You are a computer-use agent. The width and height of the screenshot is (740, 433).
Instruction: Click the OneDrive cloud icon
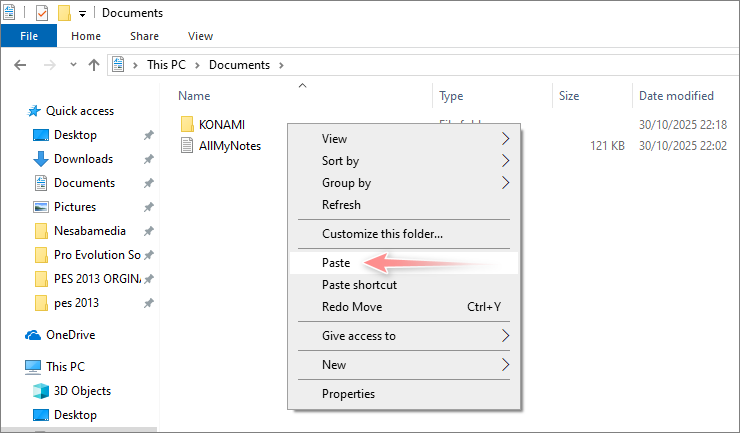point(33,335)
